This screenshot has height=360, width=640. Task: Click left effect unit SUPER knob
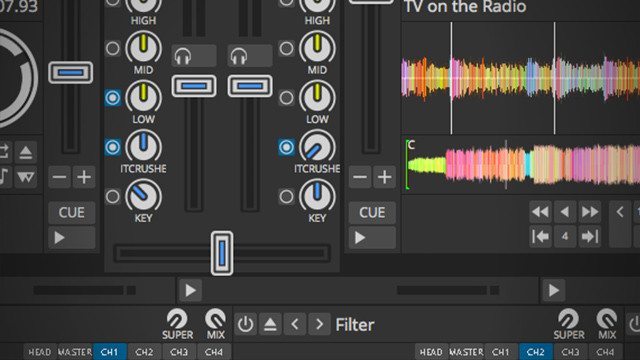tap(177, 319)
